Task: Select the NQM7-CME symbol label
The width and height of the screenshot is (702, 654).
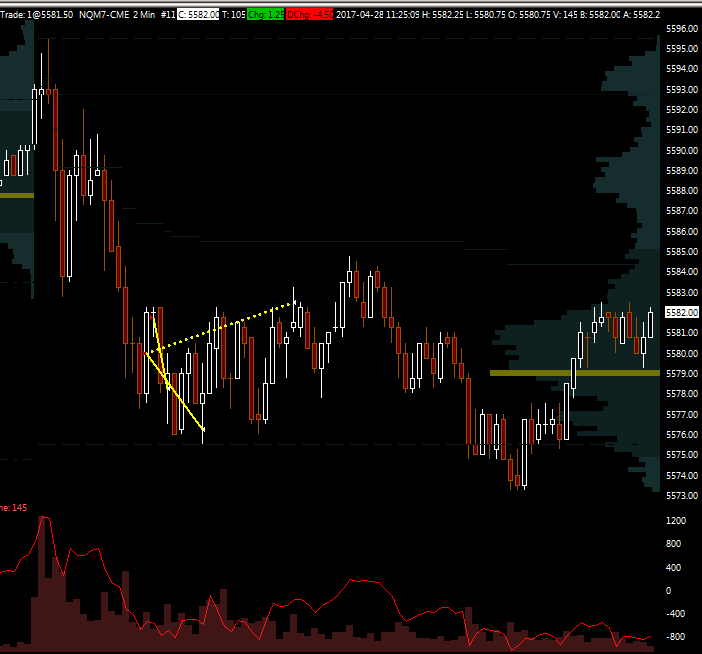Action: 104,15
